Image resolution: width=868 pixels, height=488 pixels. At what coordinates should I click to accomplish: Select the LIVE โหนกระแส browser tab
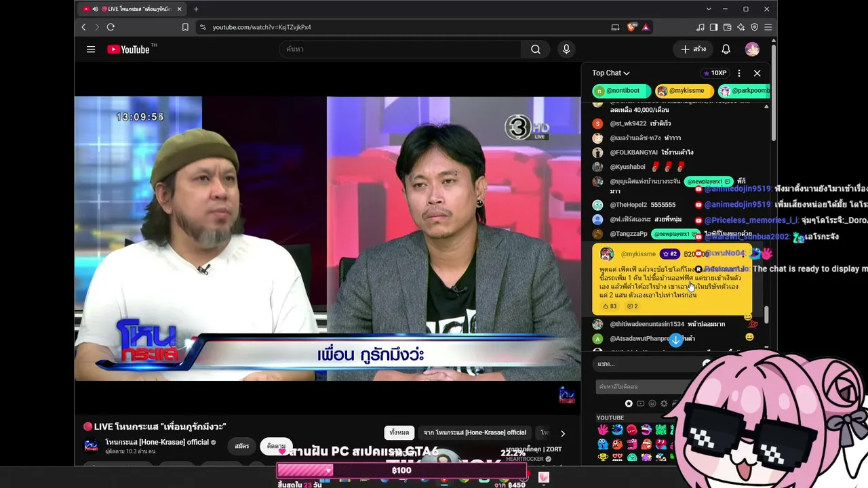(x=132, y=9)
